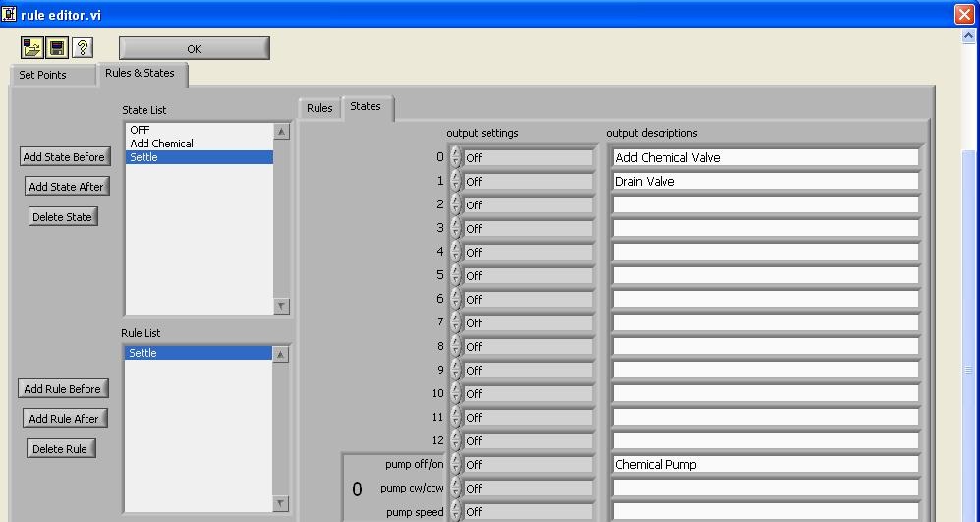Click State List scroll down arrow
This screenshot has height=522, width=980.
282,306
